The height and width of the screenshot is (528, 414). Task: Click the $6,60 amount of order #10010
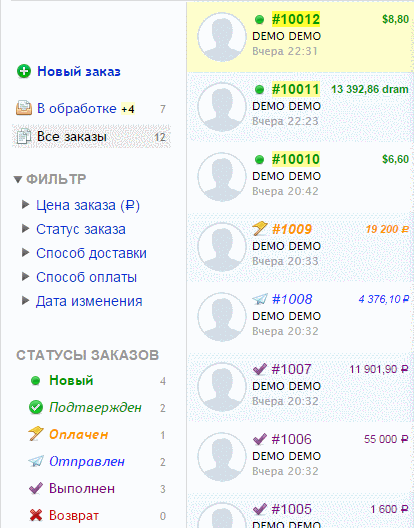point(395,159)
